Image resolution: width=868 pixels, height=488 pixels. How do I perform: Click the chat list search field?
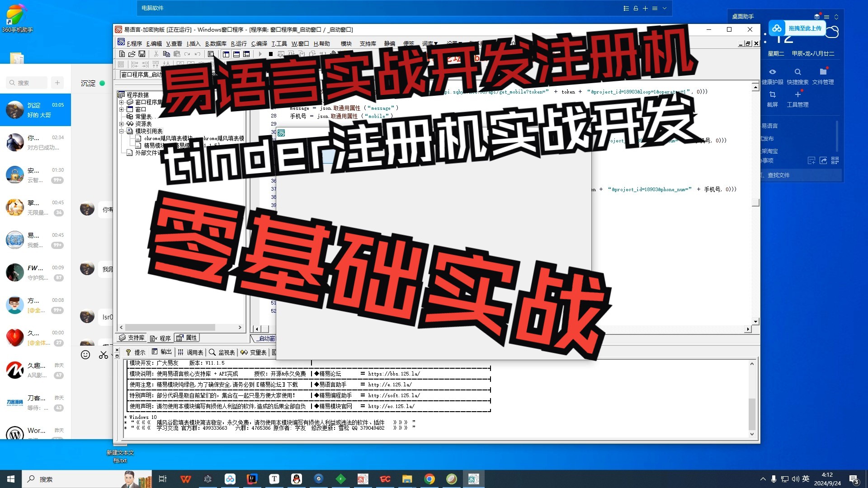(x=27, y=83)
